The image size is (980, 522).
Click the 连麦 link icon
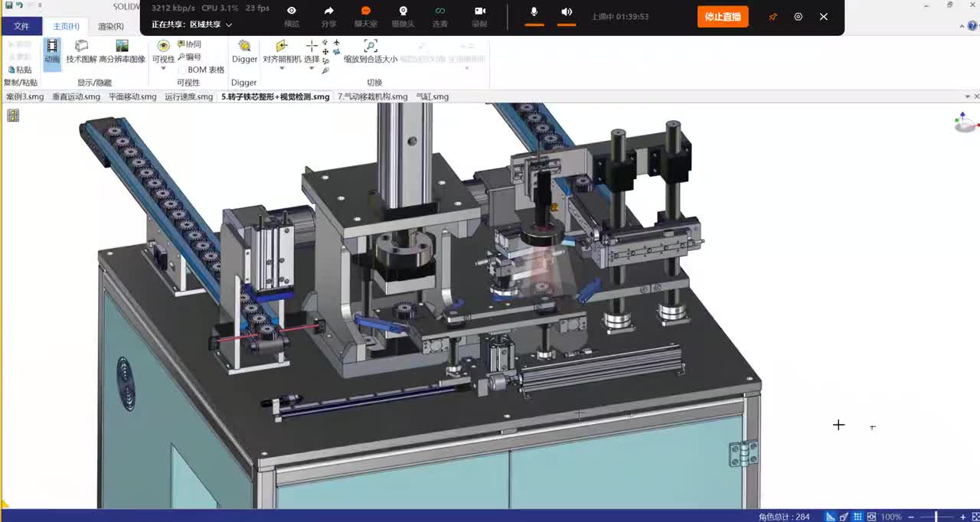(439, 11)
